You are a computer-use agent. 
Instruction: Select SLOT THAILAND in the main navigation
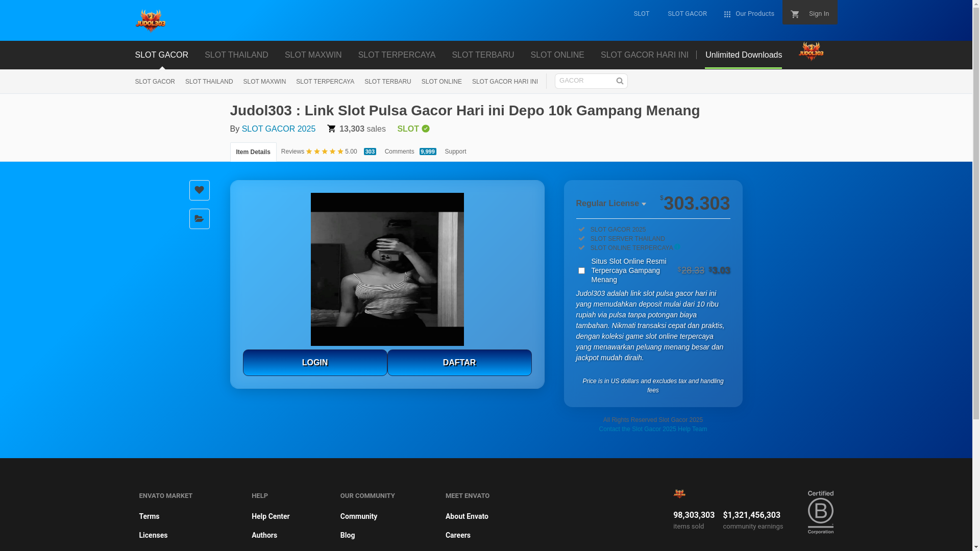click(x=236, y=55)
